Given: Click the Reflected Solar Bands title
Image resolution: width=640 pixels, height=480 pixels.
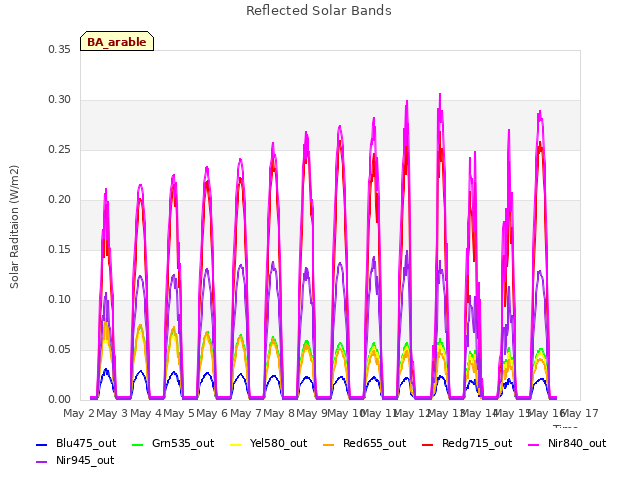Looking at the screenshot, I should point(319,11).
